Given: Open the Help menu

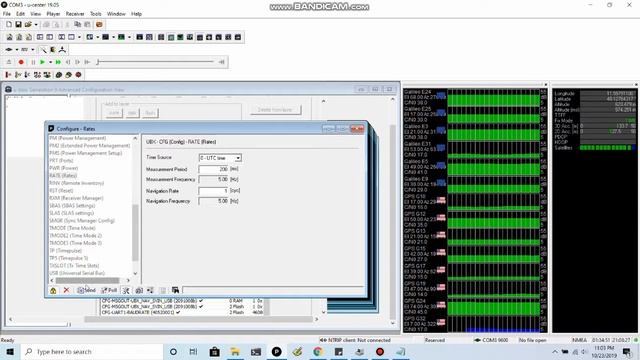Looking at the screenshot, I should [136, 14].
